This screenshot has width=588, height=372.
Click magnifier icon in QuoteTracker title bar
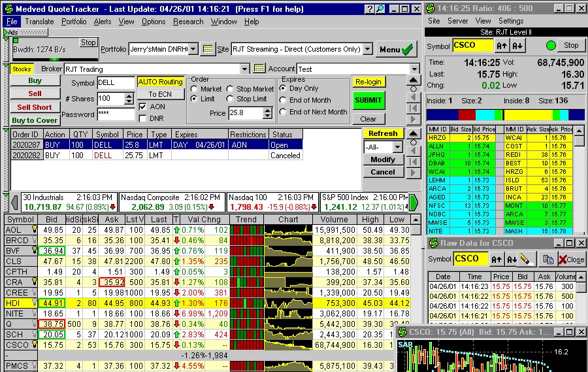tap(380, 9)
